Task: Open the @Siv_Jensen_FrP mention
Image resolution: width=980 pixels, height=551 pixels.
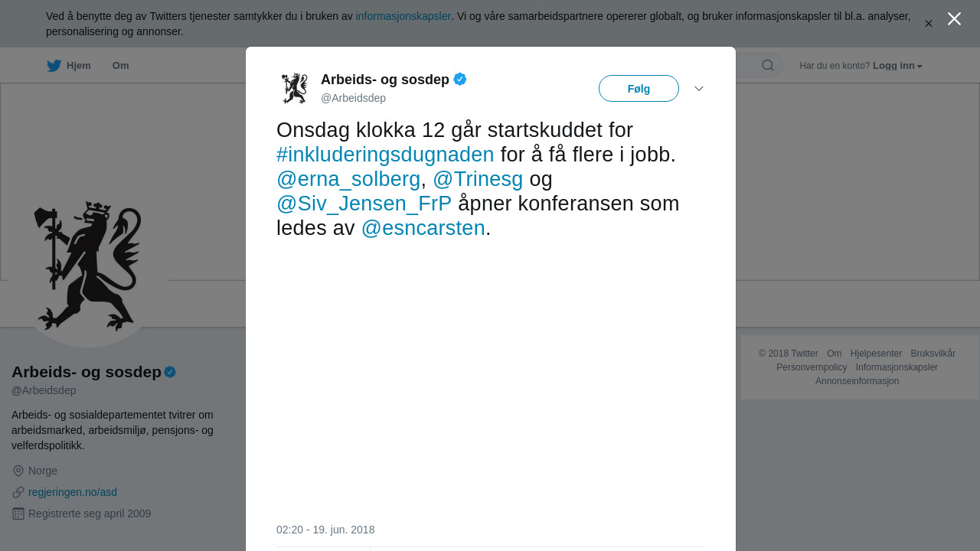Action: tap(364, 204)
